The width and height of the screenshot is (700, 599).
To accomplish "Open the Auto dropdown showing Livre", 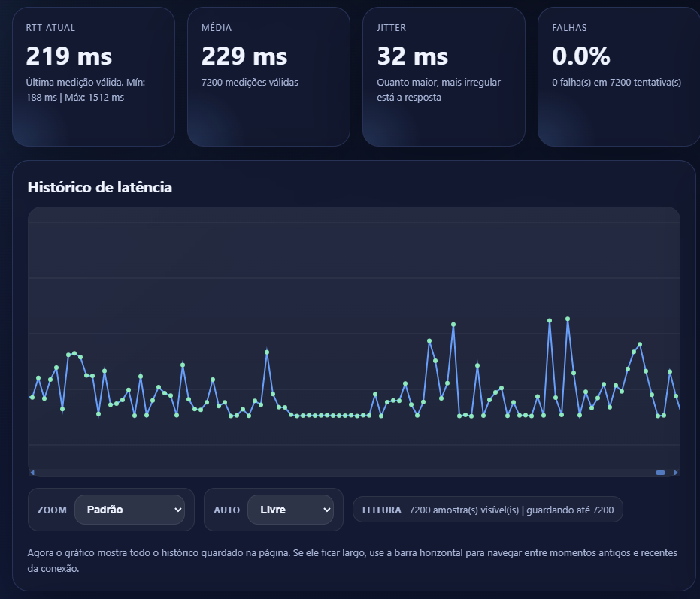I will 290,510.
